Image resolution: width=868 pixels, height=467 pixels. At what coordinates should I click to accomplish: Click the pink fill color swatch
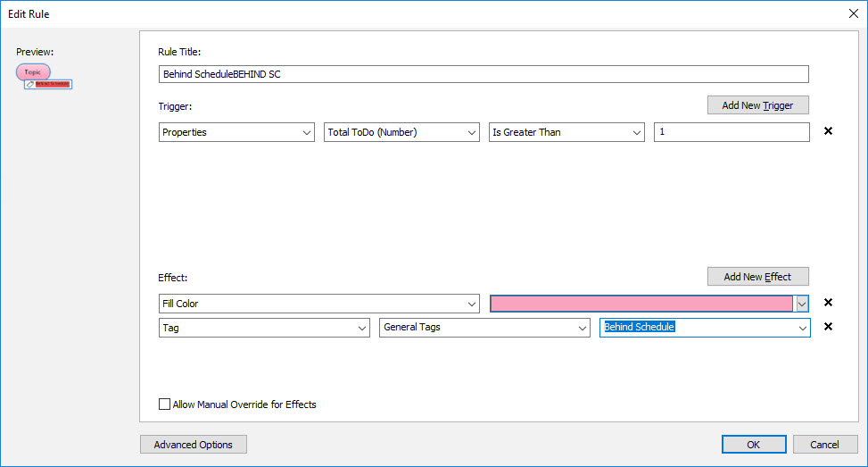tap(641, 304)
